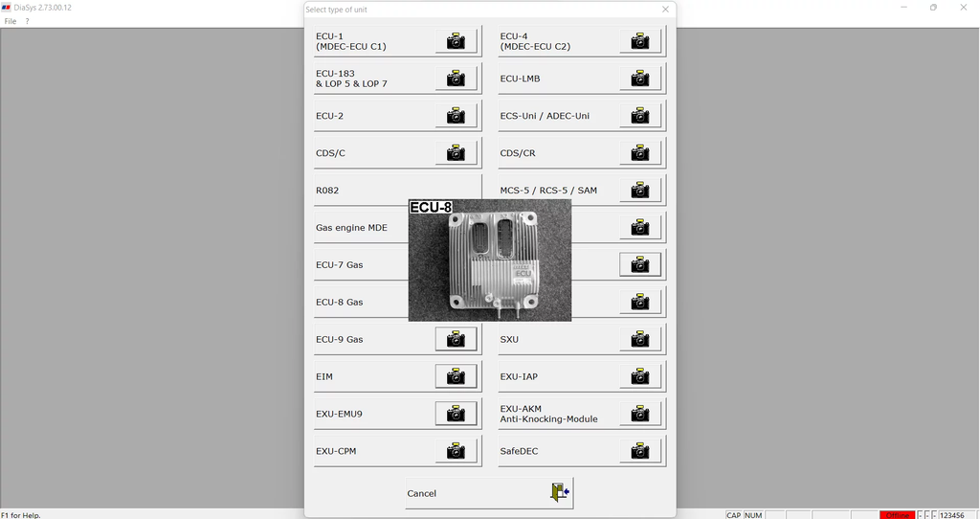Cancel the unit type selection
Viewport: 980px width, 519px height.
[489, 493]
